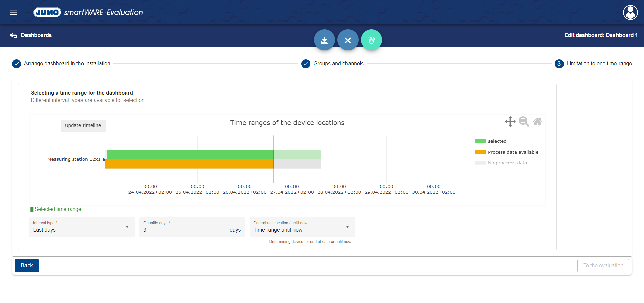Delete dashboard with the trash icon

click(x=371, y=40)
